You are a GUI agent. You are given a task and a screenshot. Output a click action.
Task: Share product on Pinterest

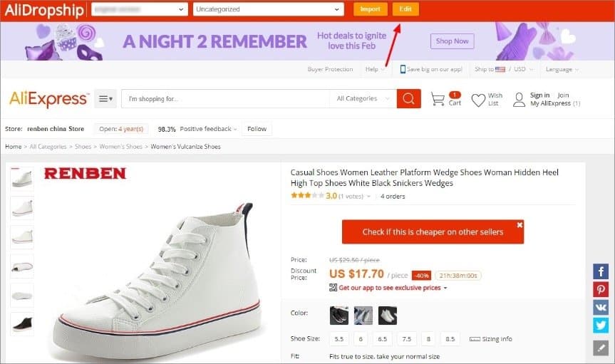pos(601,289)
